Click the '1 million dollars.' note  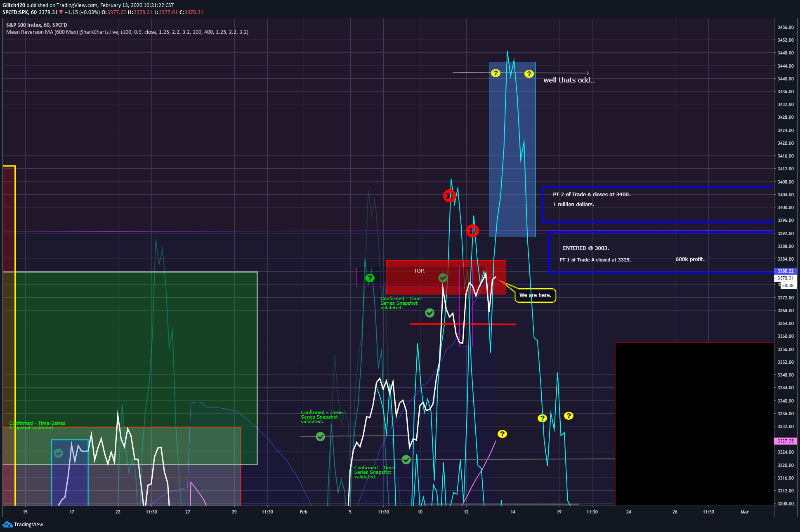click(573, 205)
